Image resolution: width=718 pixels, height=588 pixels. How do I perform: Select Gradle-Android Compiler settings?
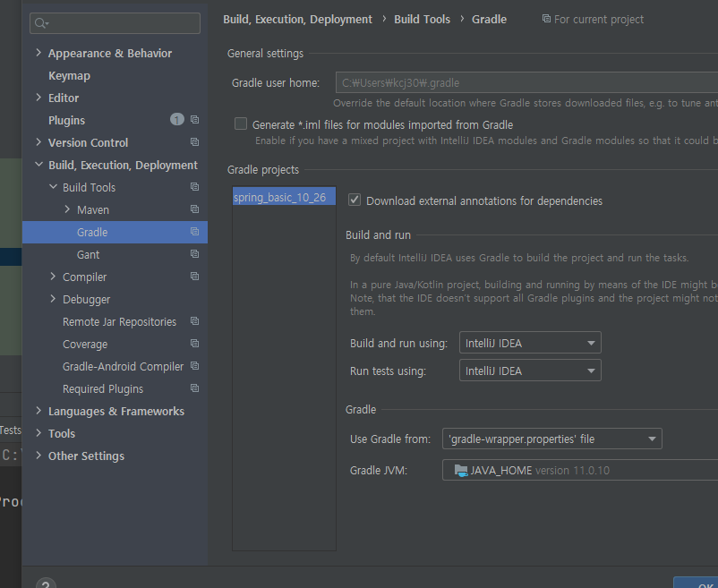124,367
